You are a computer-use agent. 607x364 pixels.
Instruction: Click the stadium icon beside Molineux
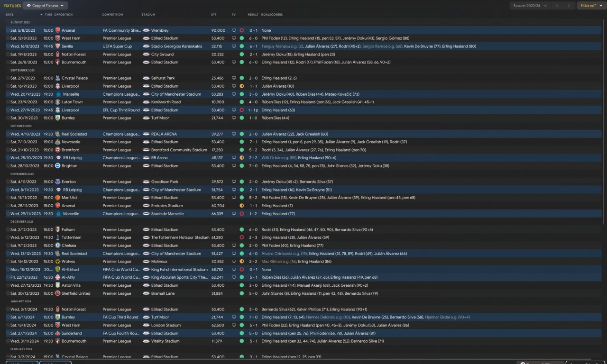click(146, 261)
